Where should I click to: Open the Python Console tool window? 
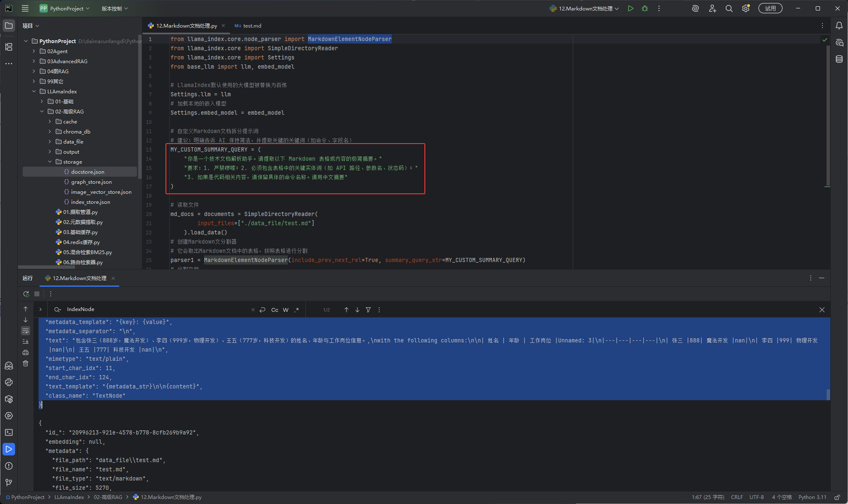(x=9, y=382)
